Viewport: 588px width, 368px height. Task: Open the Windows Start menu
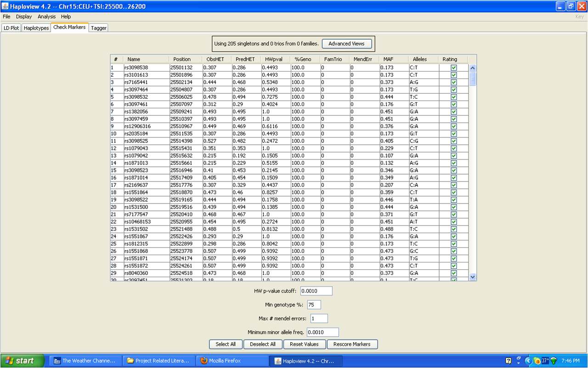(x=22, y=361)
